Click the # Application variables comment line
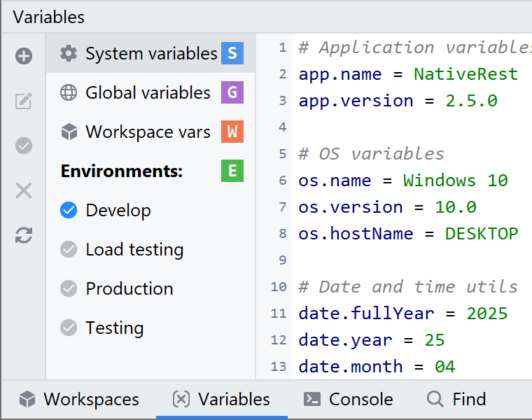Viewport: 532px width, 420px height. pos(415,48)
